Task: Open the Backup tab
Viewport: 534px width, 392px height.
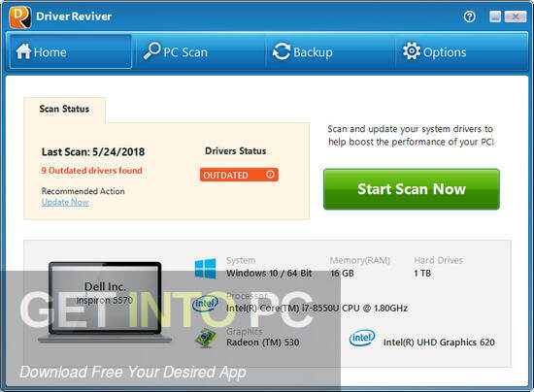Action: pyautogui.click(x=330, y=51)
